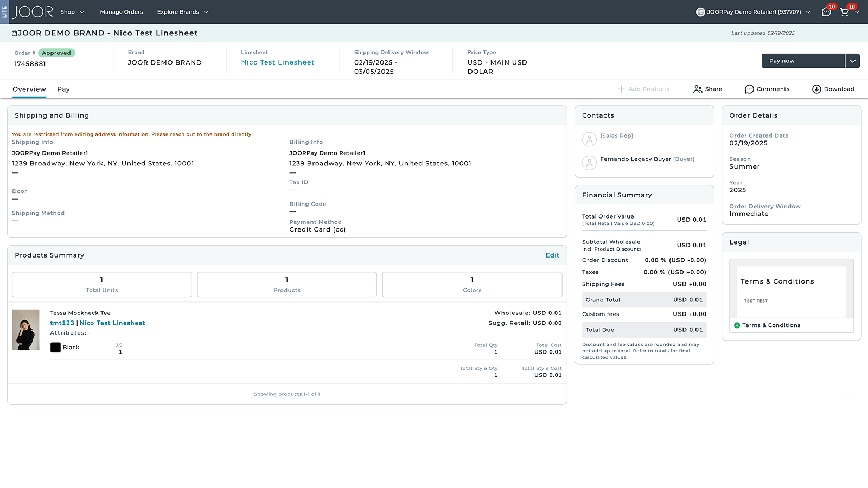Click the Total Order Value amount
868x488 pixels.
[692, 220]
